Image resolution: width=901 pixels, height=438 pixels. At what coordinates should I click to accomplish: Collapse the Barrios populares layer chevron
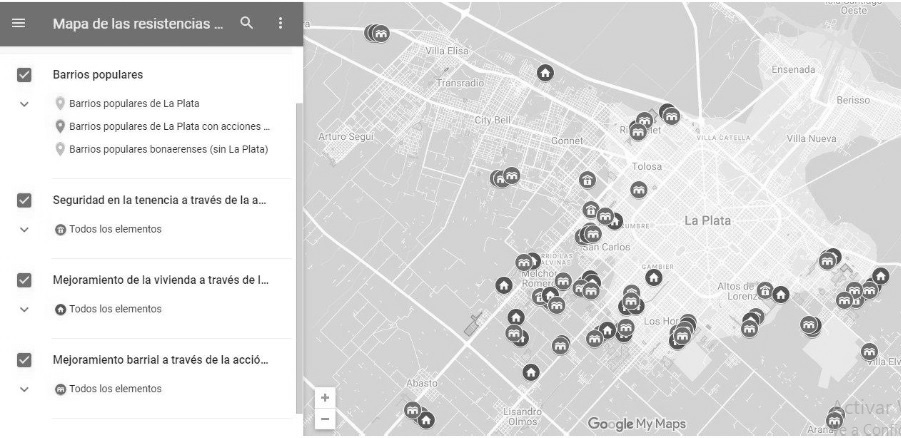point(25,103)
